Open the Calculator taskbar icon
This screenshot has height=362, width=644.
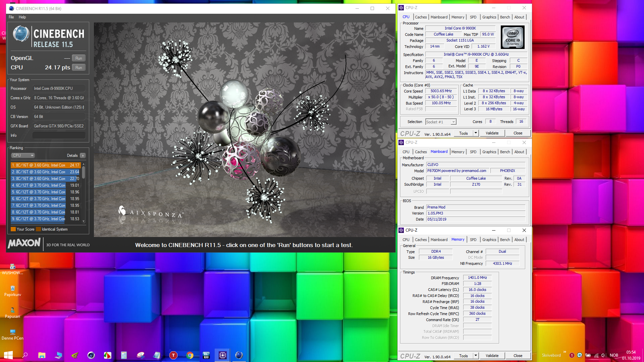pos(124,355)
